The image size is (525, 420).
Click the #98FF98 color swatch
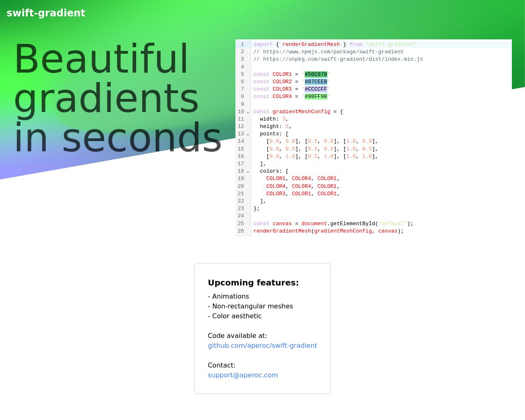[x=316, y=96]
